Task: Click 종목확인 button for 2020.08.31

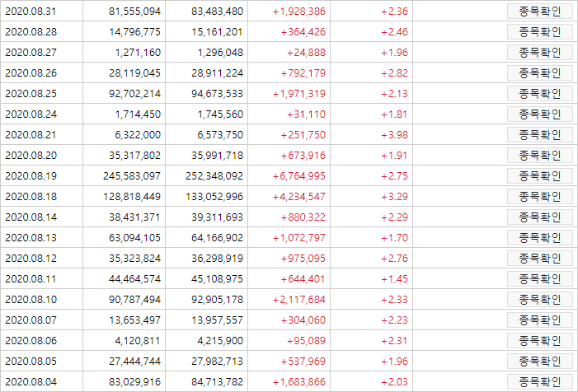Action: (540, 12)
